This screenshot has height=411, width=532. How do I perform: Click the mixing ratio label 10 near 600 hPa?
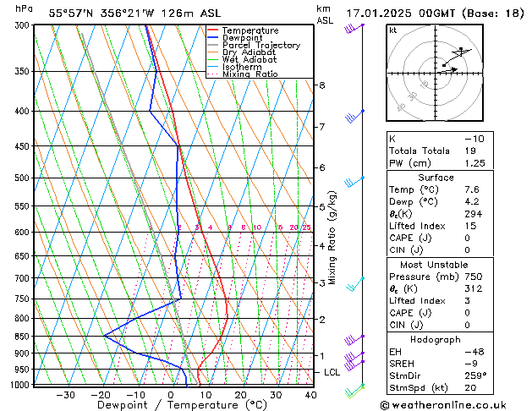(x=257, y=227)
